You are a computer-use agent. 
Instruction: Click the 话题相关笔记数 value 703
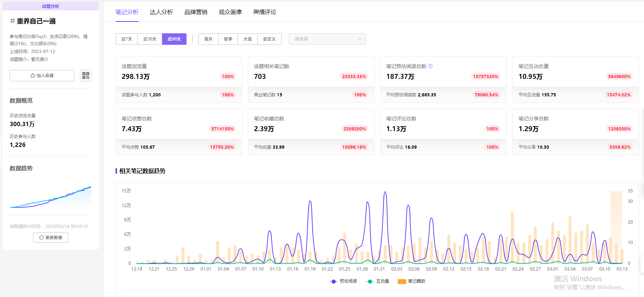tap(260, 76)
